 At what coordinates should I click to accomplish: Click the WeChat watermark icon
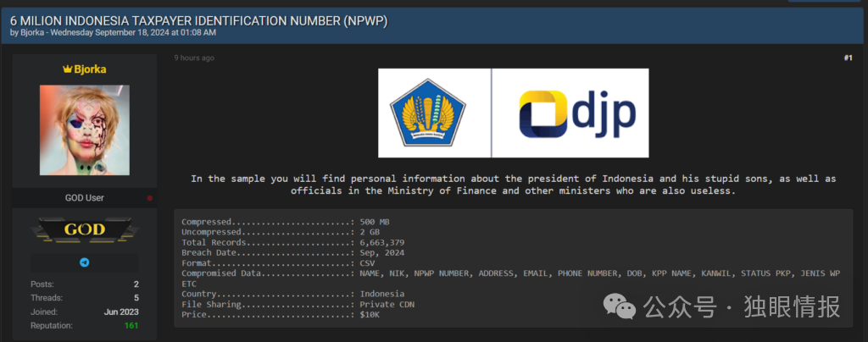[626, 306]
